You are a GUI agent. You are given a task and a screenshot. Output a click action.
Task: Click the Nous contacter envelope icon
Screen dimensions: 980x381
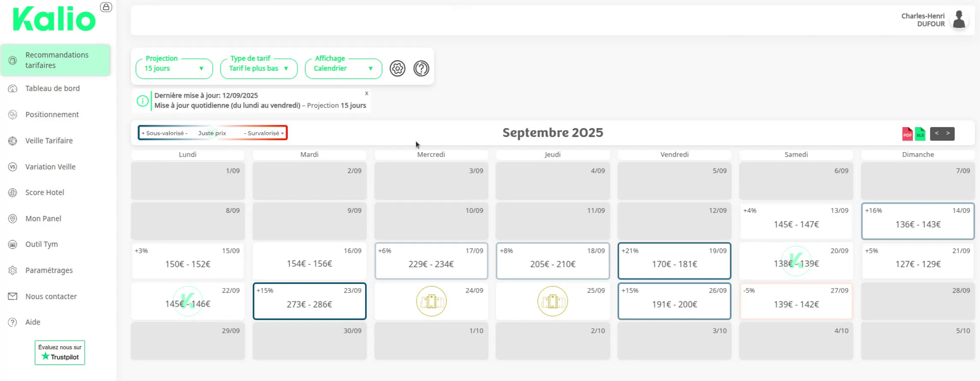pyautogui.click(x=13, y=296)
